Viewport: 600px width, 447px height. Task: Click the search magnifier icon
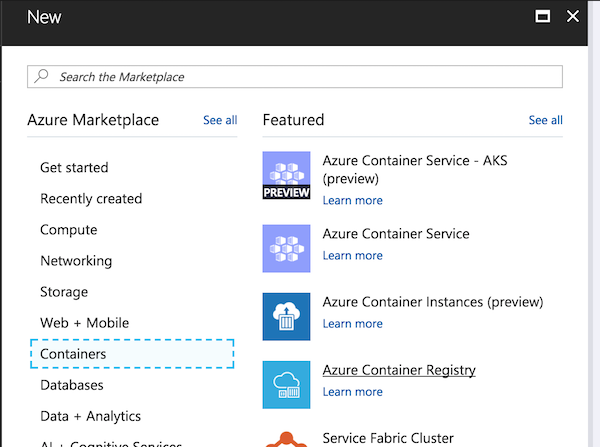[41, 76]
